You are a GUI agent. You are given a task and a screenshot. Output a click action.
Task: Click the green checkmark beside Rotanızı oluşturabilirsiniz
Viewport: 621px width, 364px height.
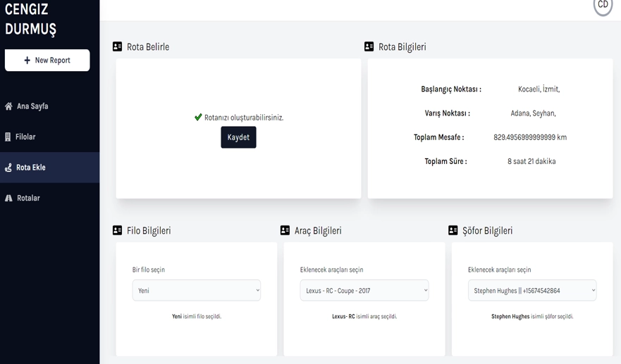pos(198,117)
